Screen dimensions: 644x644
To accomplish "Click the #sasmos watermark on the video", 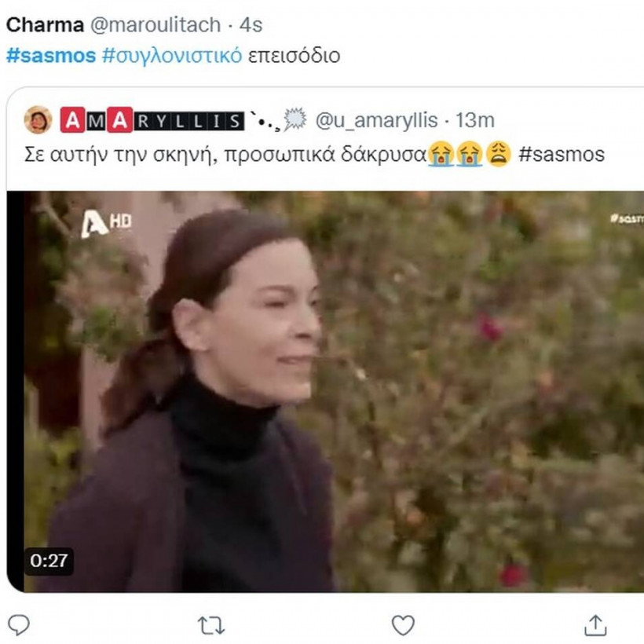I will click(x=626, y=219).
